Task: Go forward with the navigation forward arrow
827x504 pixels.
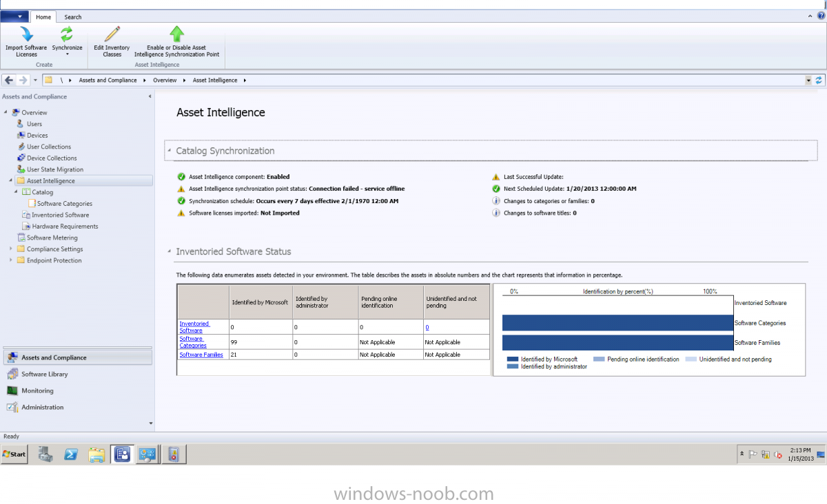Action: tap(23, 81)
